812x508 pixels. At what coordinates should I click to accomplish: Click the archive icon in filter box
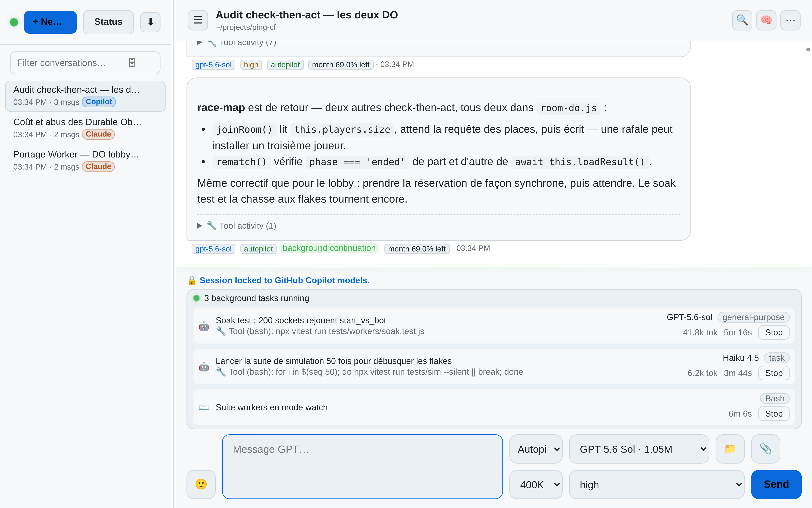coord(132,62)
